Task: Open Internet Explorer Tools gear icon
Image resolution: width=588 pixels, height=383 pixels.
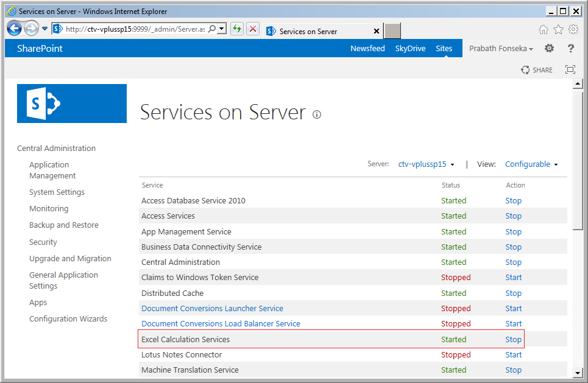Action: point(573,29)
